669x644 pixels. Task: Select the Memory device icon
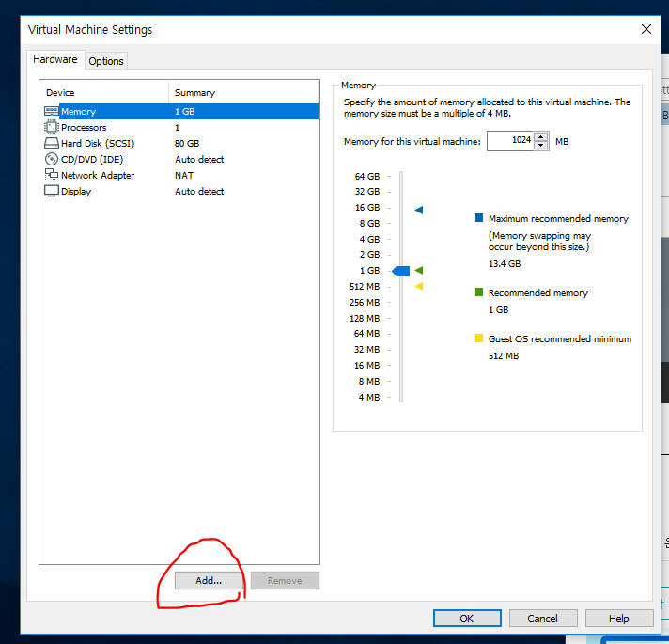(51, 111)
